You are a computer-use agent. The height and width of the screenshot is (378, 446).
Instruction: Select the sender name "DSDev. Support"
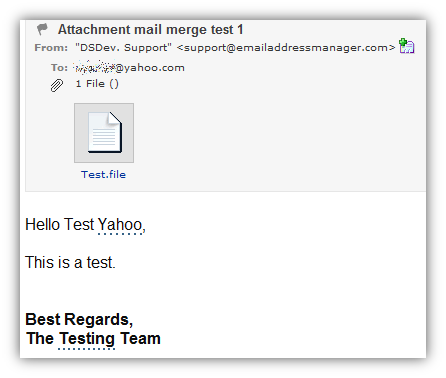(123, 48)
